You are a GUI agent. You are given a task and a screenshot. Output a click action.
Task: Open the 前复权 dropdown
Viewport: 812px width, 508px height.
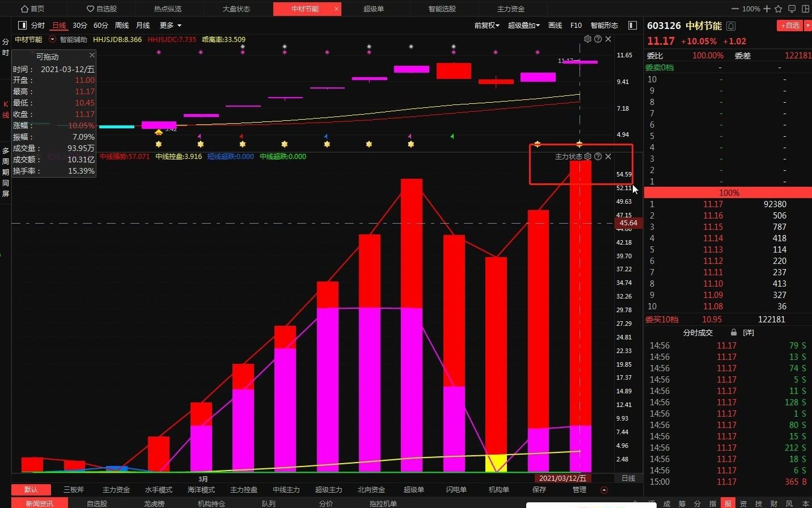[487, 26]
